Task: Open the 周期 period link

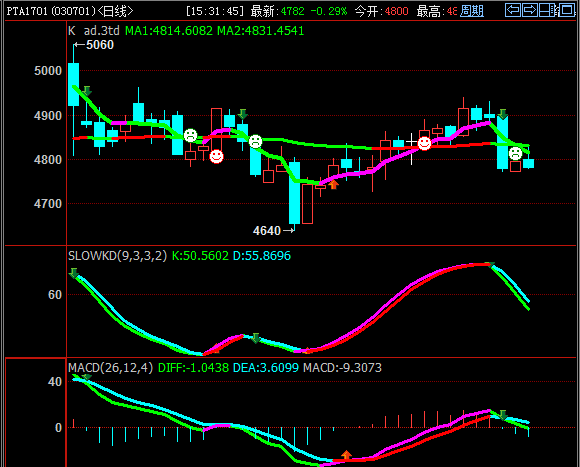Action: (472, 11)
